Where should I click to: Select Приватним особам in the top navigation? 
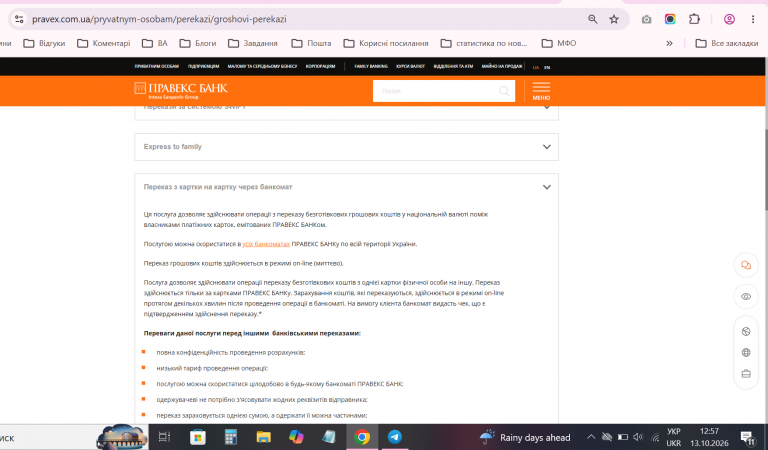pyautogui.click(x=157, y=66)
